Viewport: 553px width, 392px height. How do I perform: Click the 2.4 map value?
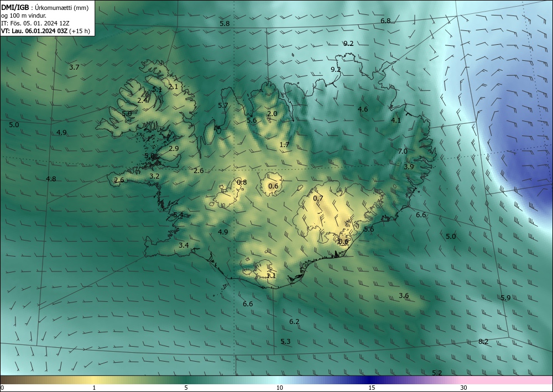click(x=142, y=101)
